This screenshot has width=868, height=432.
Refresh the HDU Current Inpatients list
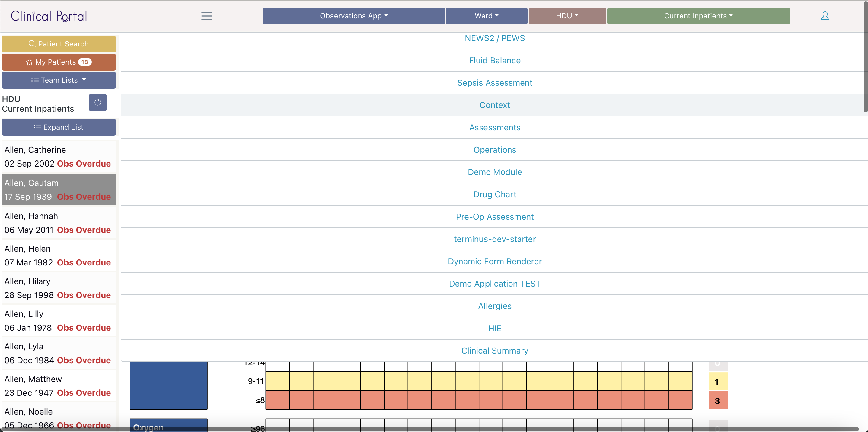point(97,103)
